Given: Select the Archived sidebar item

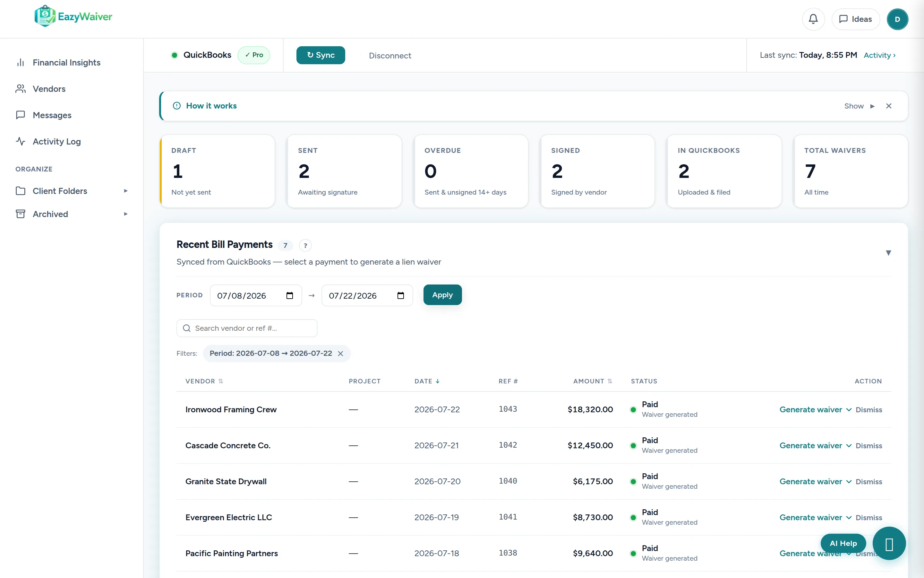Looking at the screenshot, I should [x=50, y=214].
